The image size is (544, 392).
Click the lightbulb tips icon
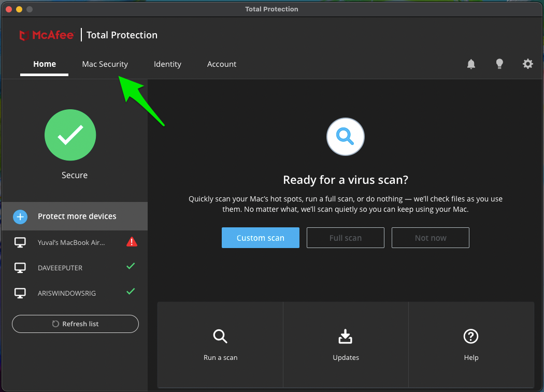(499, 64)
